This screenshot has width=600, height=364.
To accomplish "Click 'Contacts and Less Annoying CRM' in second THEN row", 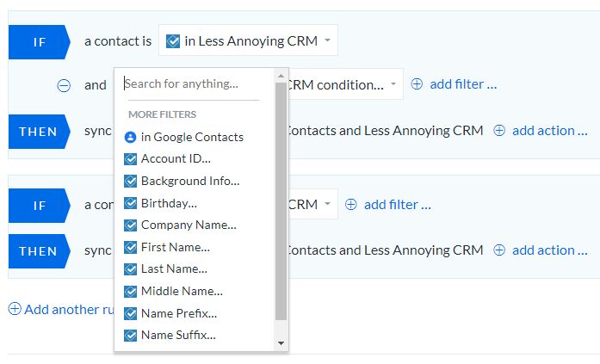I will pyautogui.click(x=386, y=250).
